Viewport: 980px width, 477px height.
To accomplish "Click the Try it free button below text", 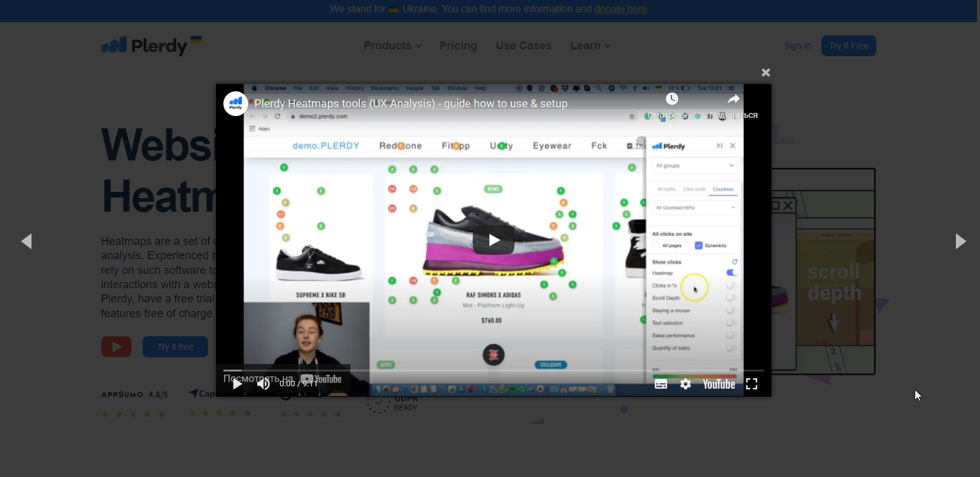I will coord(175,347).
